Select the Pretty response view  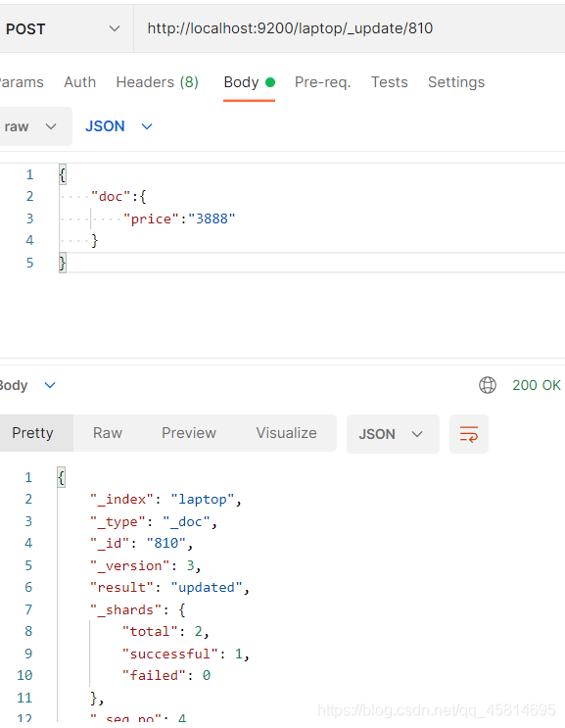pos(33,433)
